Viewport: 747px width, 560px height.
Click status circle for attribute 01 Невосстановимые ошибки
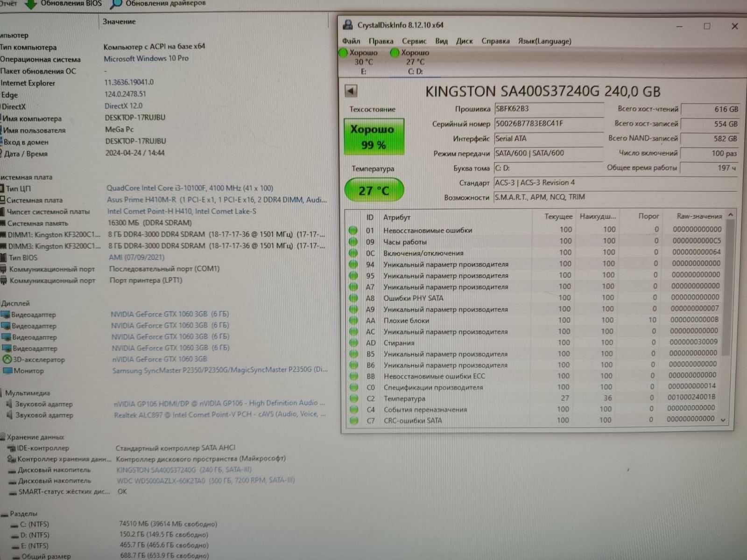click(353, 230)
